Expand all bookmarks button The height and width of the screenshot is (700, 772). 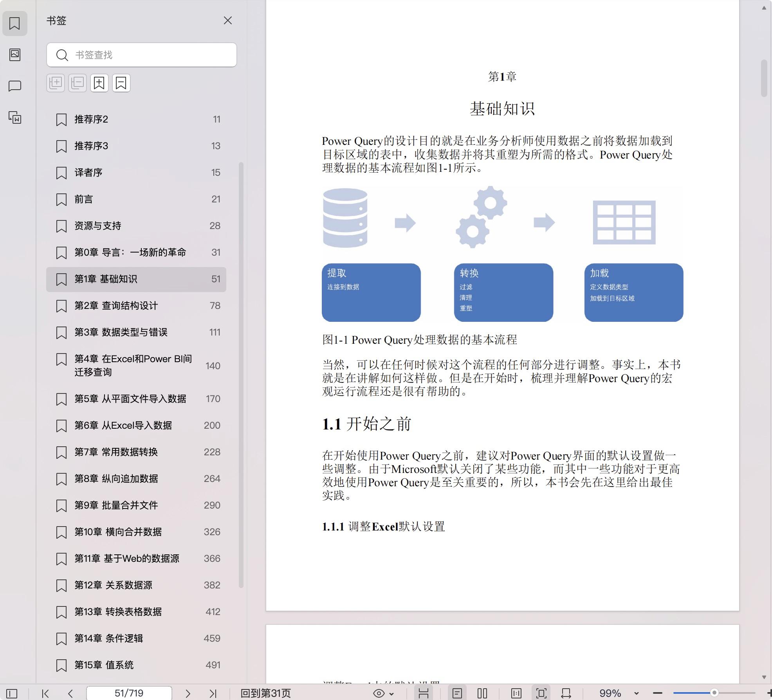pos(56,83)
